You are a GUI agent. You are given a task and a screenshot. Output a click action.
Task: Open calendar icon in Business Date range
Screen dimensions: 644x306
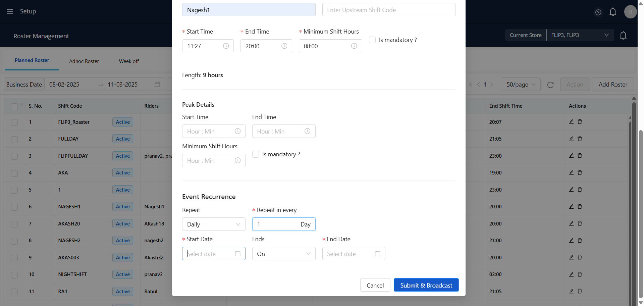click(157, 84)
